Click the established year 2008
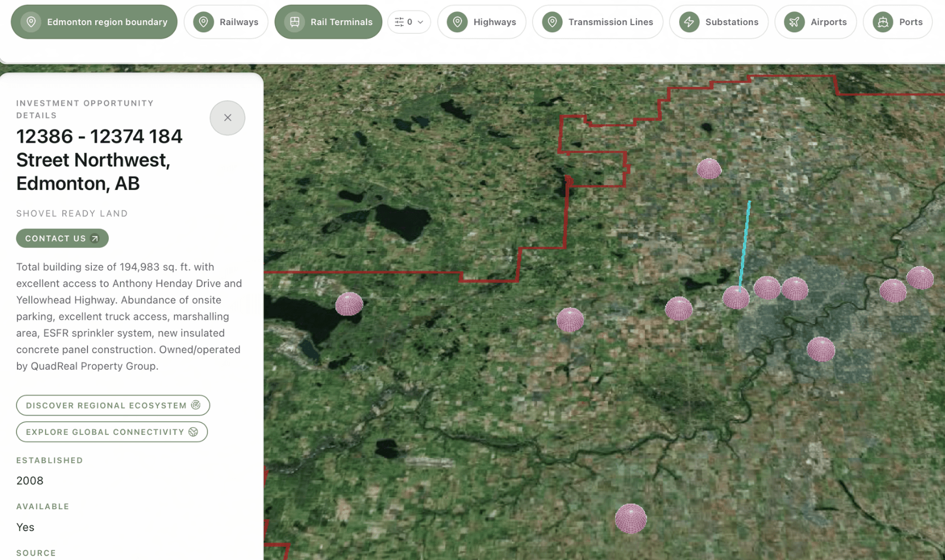Viewport: 945px width, 560px height. 30,481
